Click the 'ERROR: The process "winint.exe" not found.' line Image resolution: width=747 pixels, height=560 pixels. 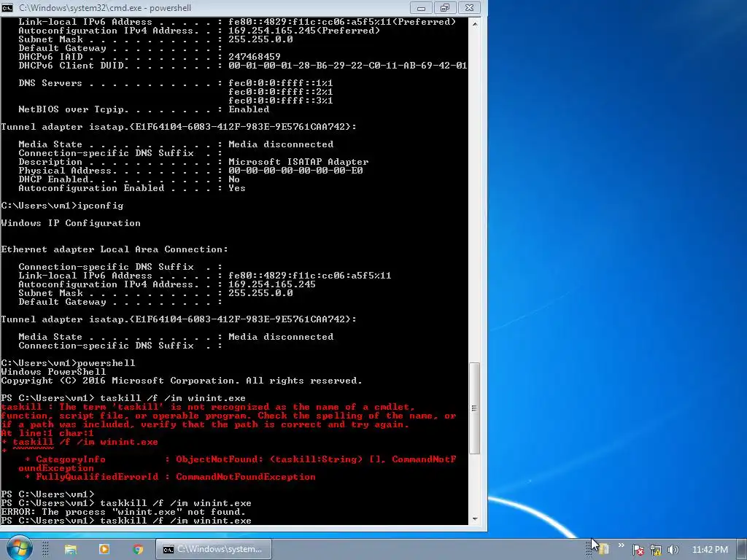(123, 513)
